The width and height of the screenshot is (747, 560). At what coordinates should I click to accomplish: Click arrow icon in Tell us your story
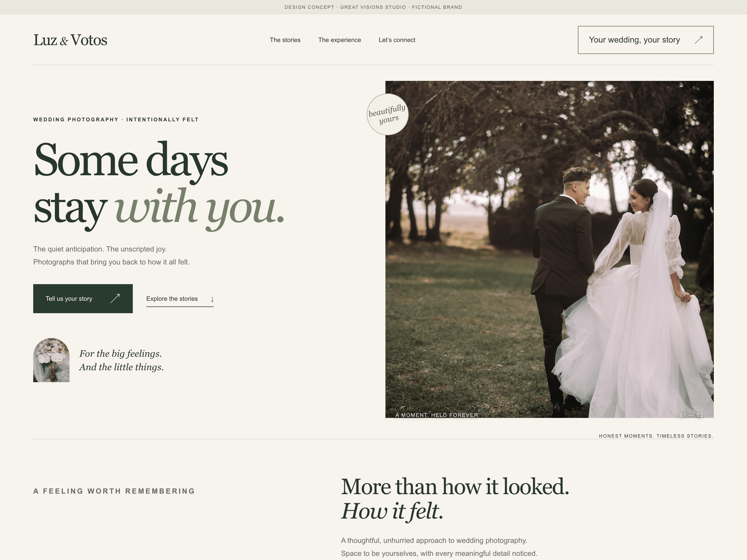[115, 298]
